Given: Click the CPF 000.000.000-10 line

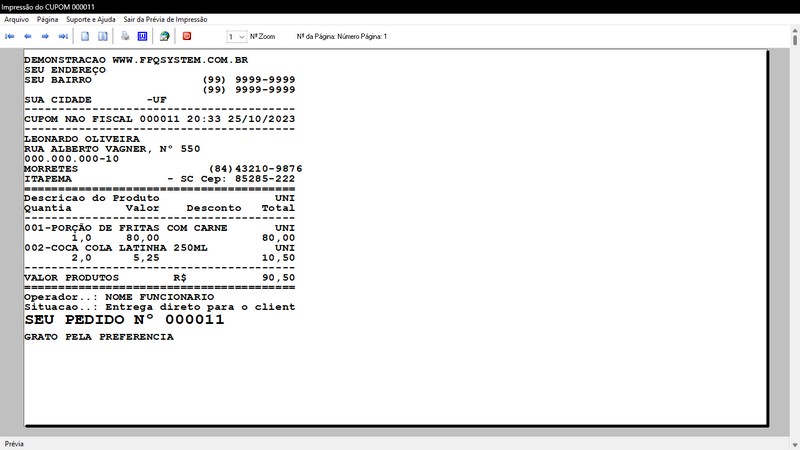Looking at the screenshot, I should point(71,159).
